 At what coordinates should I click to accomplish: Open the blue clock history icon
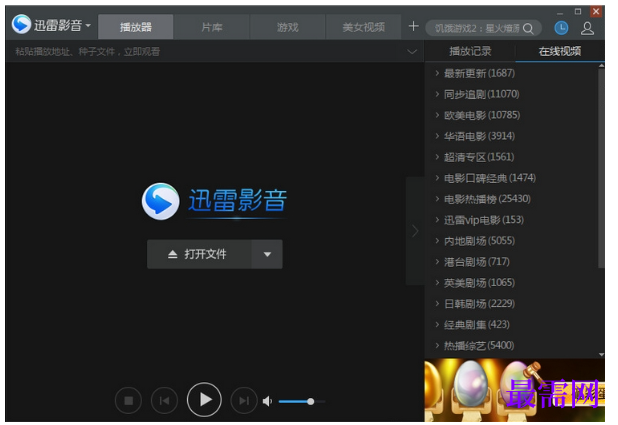point(561,28)
